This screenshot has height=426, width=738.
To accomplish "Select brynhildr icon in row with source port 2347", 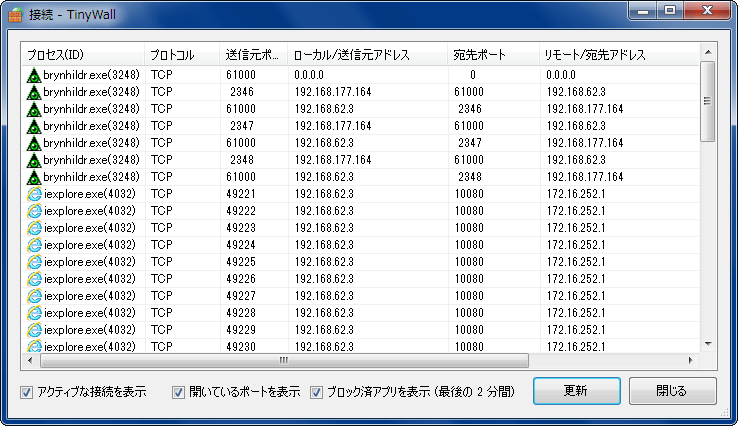I will click(34, 126).
